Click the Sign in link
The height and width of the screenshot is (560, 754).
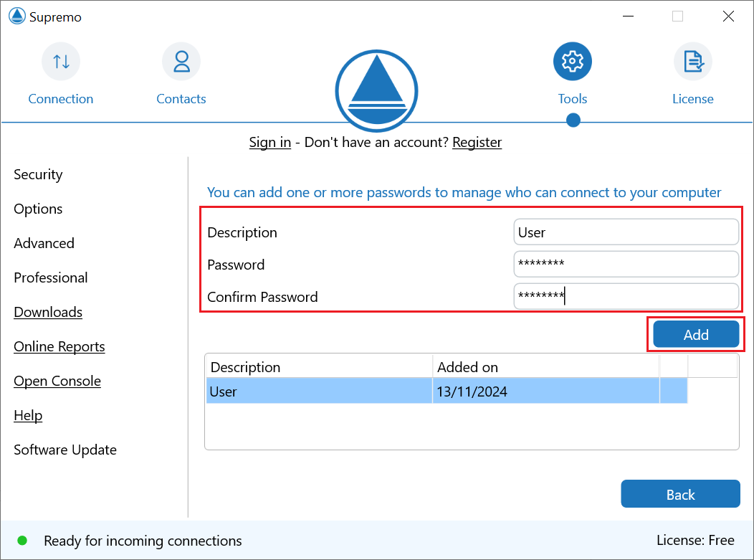269,142
